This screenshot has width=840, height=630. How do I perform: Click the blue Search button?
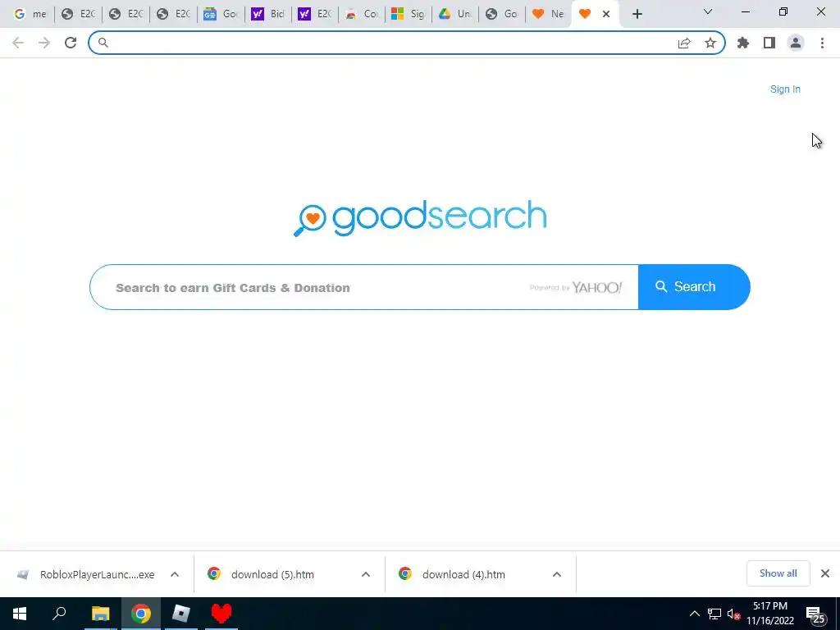[x=694, y=286]
